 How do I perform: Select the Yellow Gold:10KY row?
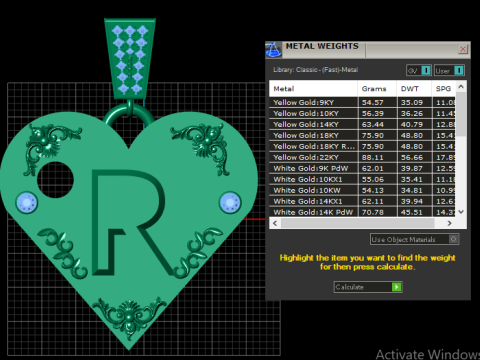[x=362, y=113]
